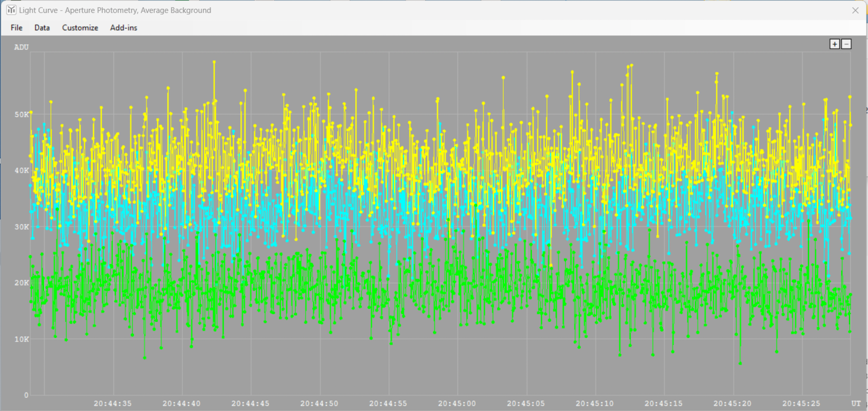Zoom in with the plus button
868x411 pixels.
835,44
